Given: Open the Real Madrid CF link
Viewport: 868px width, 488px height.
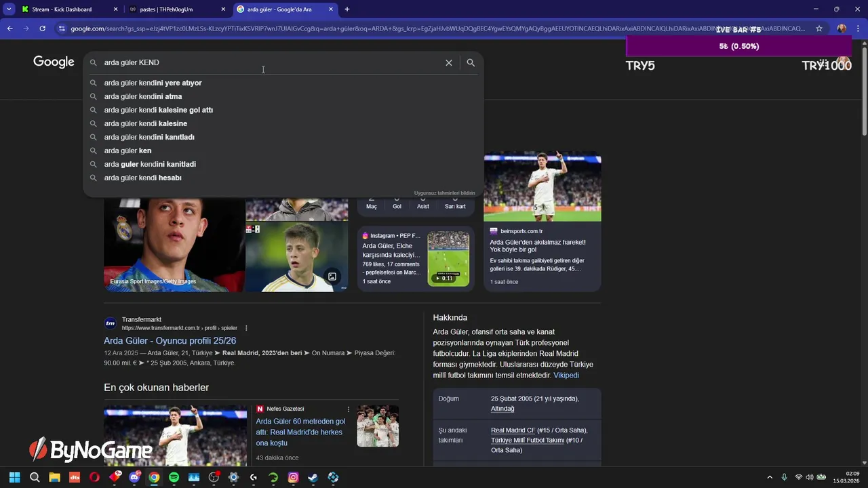Looking at the screenshot, I should click(x=513, y=430).
